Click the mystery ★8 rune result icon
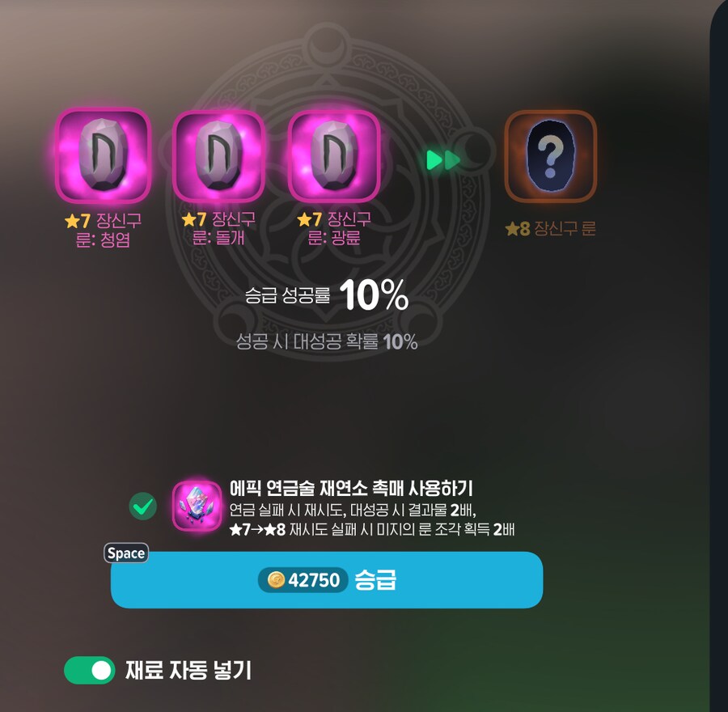Image resolution: width=728 pixels, height=712 pixels. [x=550, y=156]
